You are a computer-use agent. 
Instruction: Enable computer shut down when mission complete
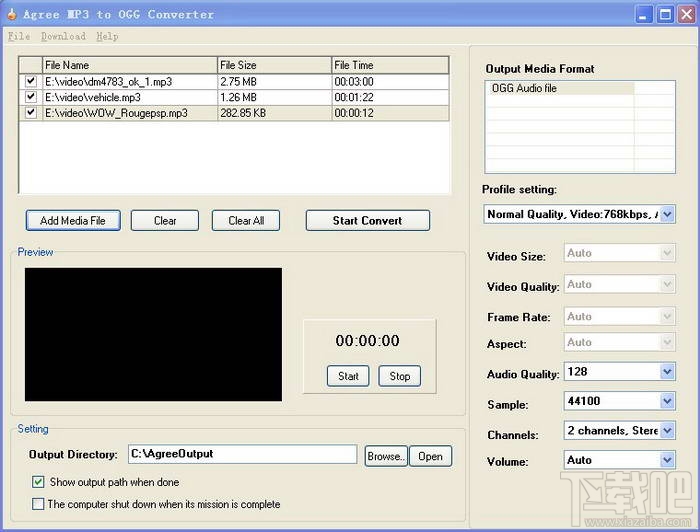pyautogui.click(x=38, y=504)
